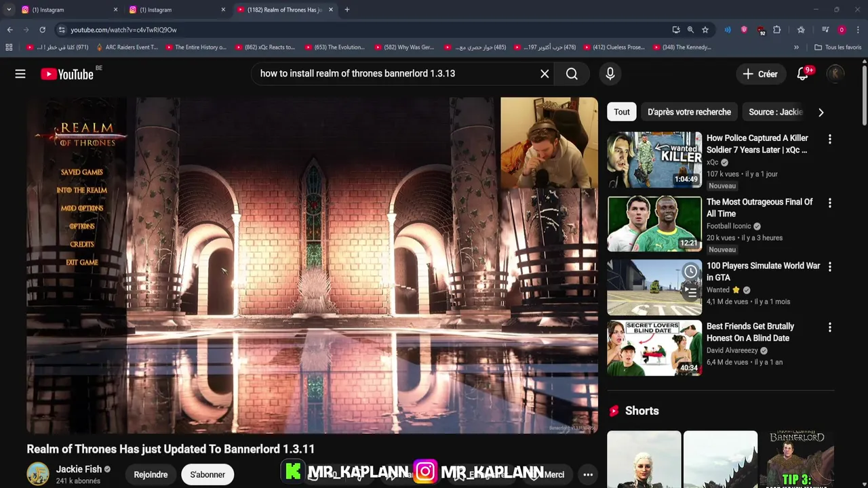This screenshot has height=488, width=868.
Task: Click the Jackie Fish channel avatar
Action: click(38, 474)
